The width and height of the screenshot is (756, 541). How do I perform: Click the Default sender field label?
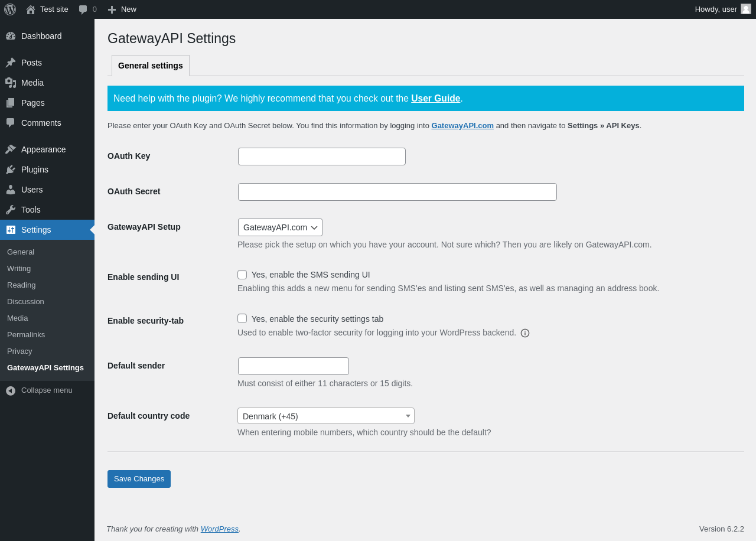click(x=136, y=366)
